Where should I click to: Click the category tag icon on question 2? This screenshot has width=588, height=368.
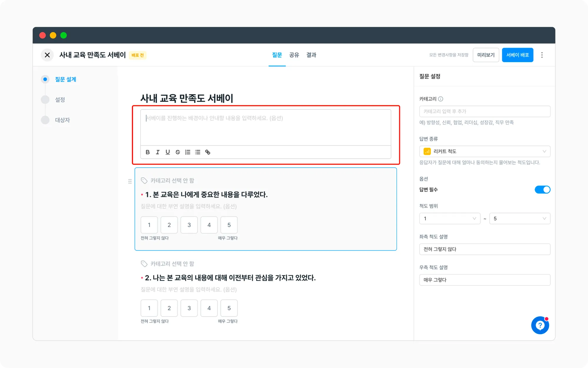click(x=144, y=264)
